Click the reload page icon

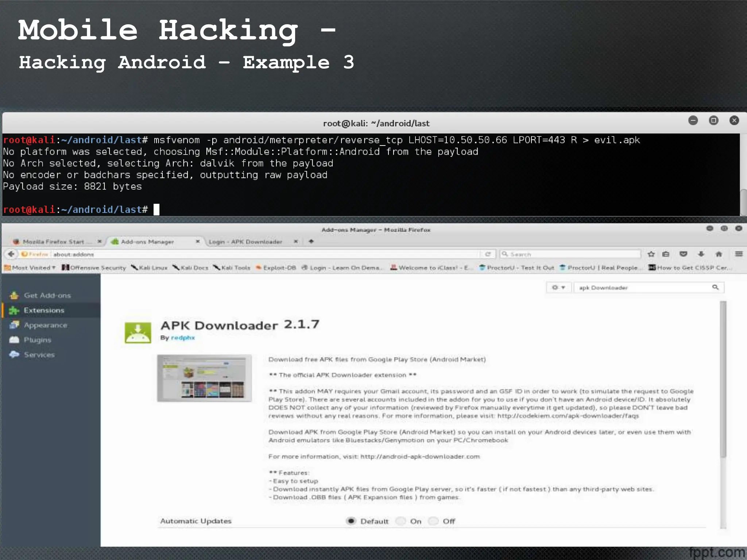[488, 254]
